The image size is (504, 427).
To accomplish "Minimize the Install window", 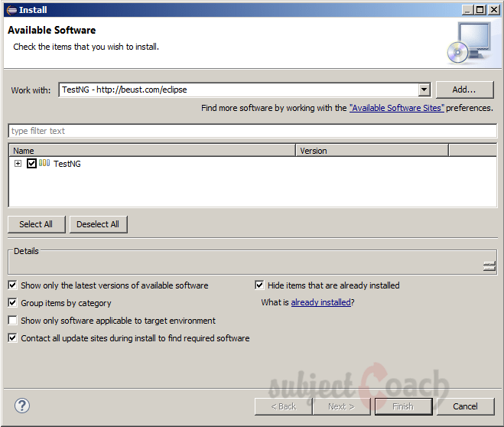I will tap(468, 10).
